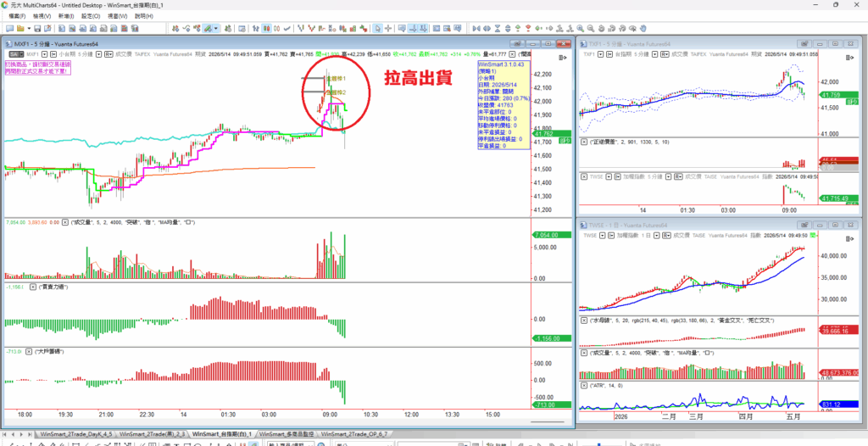The width and height of the screenshot is (868, 446).
Task: Expand the open folder dropdown arrow
Action: tap(29, 28)
